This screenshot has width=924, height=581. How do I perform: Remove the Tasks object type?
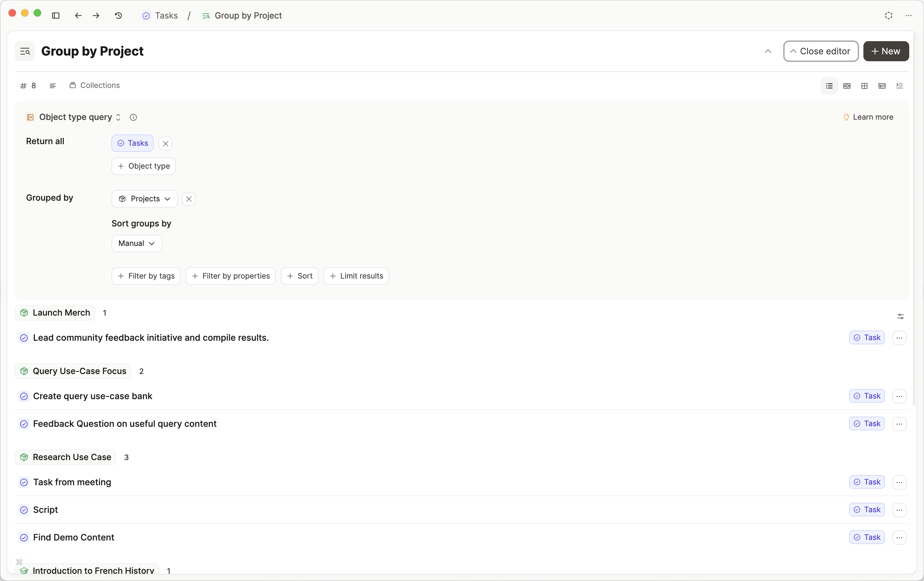point(166,144)
